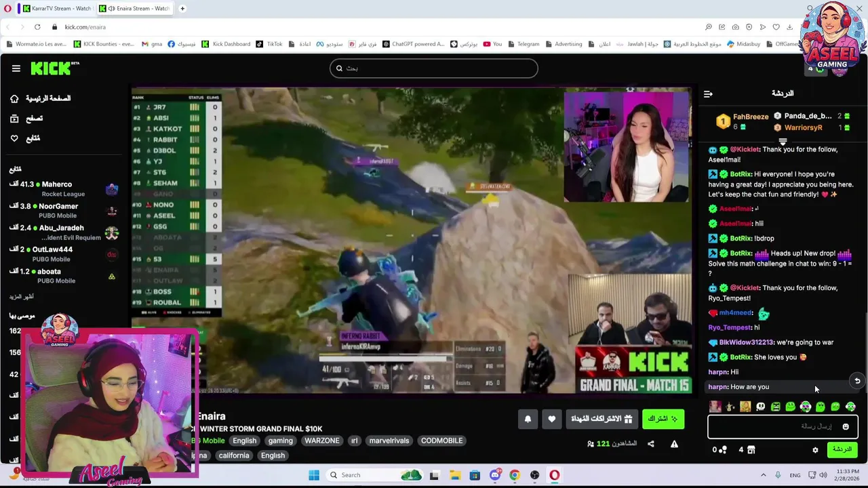Toggle the taskbar microphone icon

pyautogui.click(x=778, y=475)
